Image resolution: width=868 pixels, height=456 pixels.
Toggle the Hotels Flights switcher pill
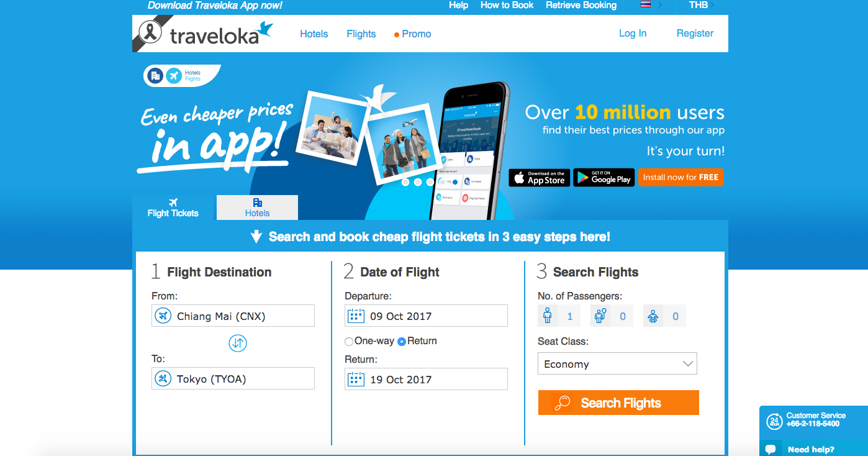[181, 76]
